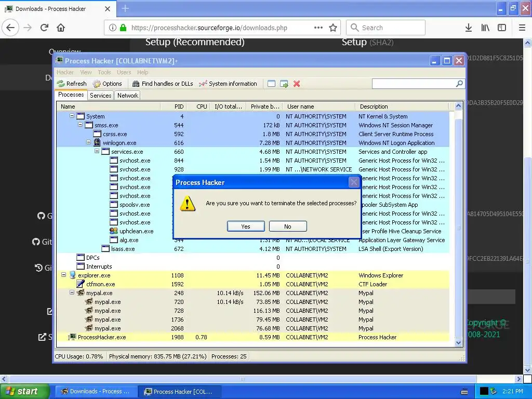The height and width of the screenshot is (399, 532).
Task: Reload the browser page
Action: [x=44, y=28]
